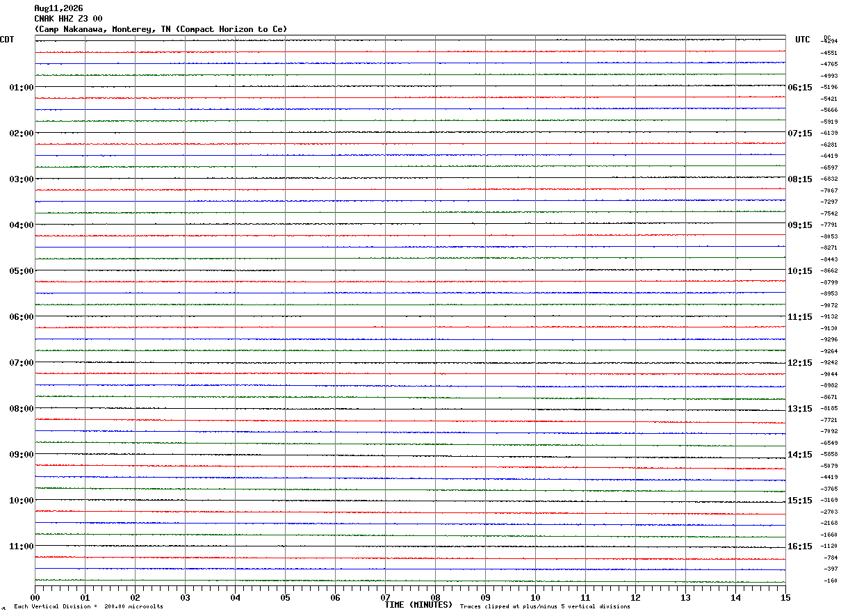Select the CNAK HHZ Z3 00 station code

68,19
